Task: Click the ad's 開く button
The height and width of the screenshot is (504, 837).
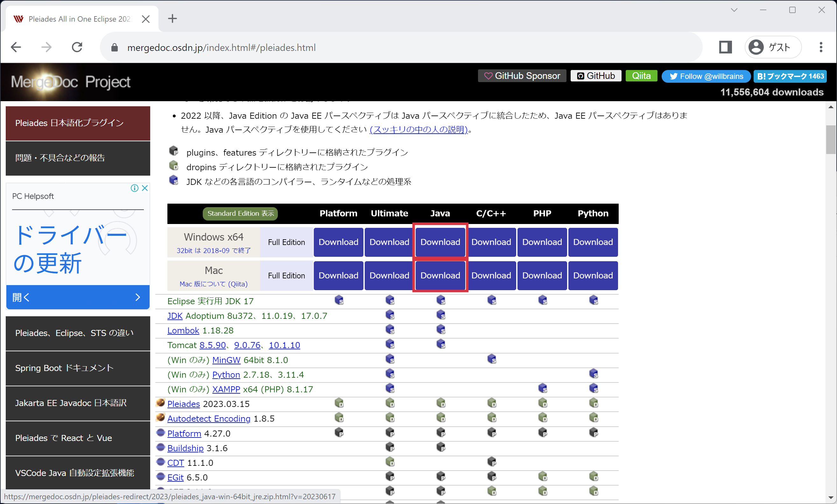Action: pos(78,297)
